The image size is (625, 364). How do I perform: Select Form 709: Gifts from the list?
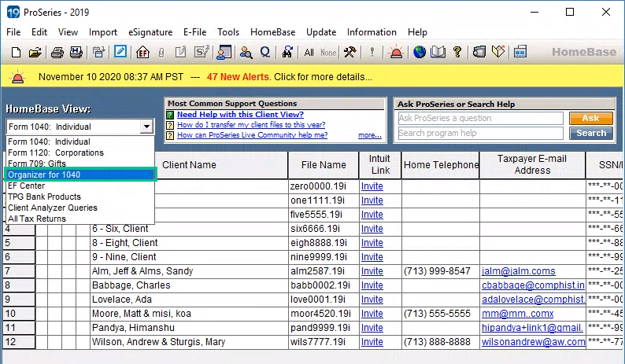[80, 164]
